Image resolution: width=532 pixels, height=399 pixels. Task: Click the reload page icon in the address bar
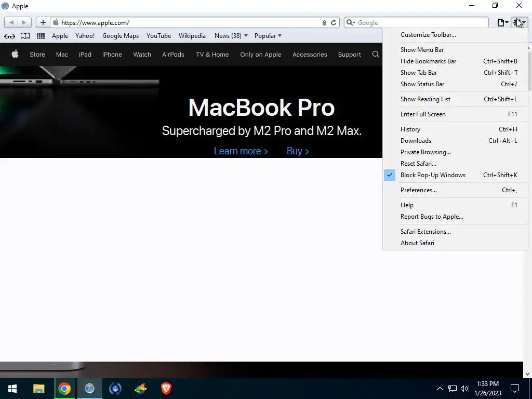pos(334,23)
